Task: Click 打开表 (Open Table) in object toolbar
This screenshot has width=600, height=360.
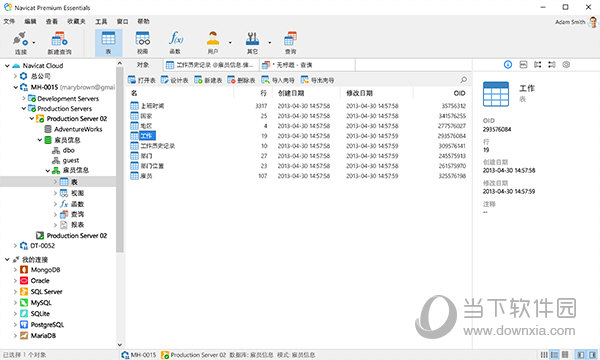Action: point(142,80)
